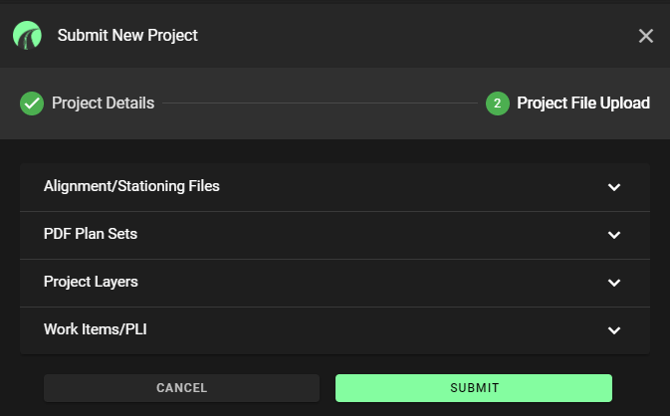This screenshot has height=416, width=670.
Task: Click the green road logo icon
Action: pyautogui.click(x=27, y=35)
